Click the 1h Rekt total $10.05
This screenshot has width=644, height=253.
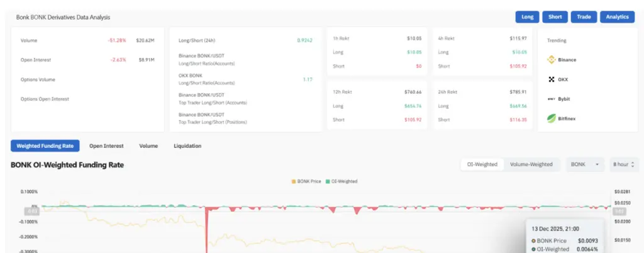coord(414,38)
